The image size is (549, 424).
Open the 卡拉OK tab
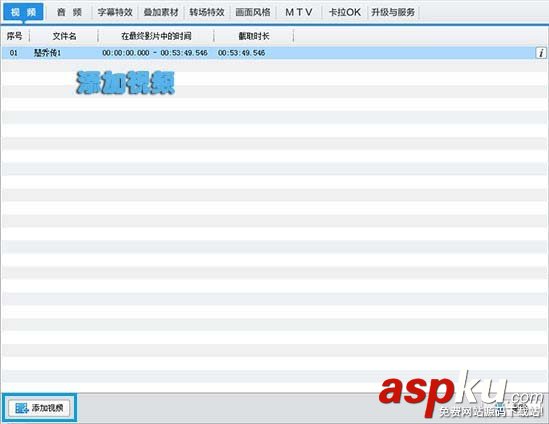[x=345, y=12]
